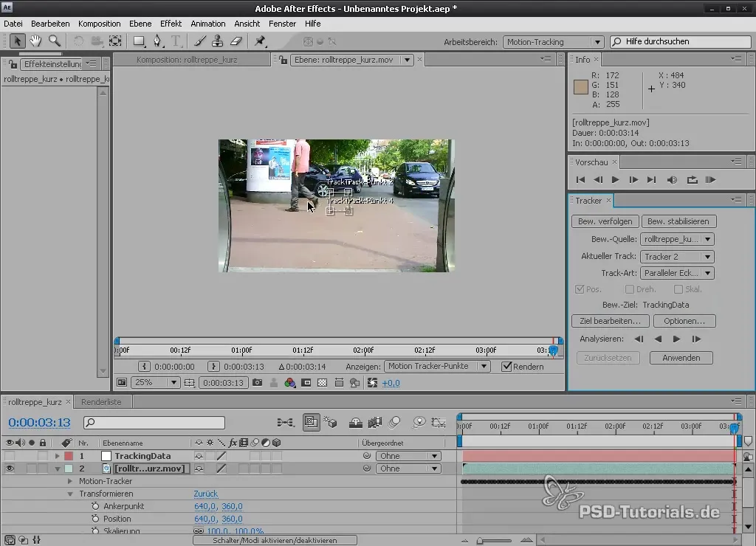The height and width of the screenshot is (546, 756).
Task: Click Optionen button in Tracker
Action: [x=684, y=321]
